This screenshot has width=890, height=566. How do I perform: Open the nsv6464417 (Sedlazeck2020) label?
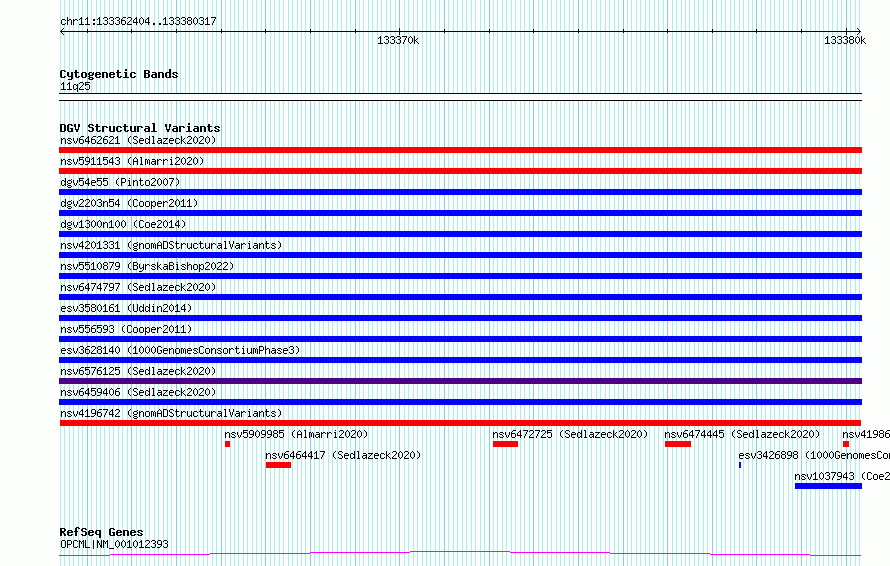343,455
